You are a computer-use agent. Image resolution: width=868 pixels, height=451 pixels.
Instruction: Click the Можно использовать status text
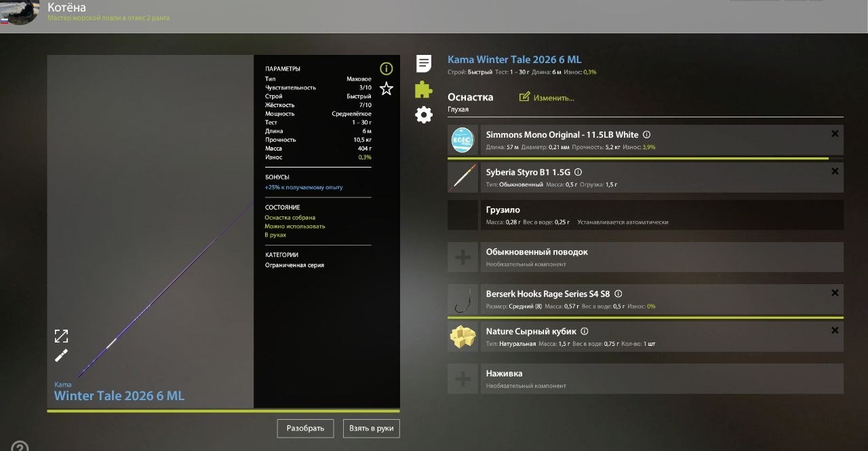point(295,227)
